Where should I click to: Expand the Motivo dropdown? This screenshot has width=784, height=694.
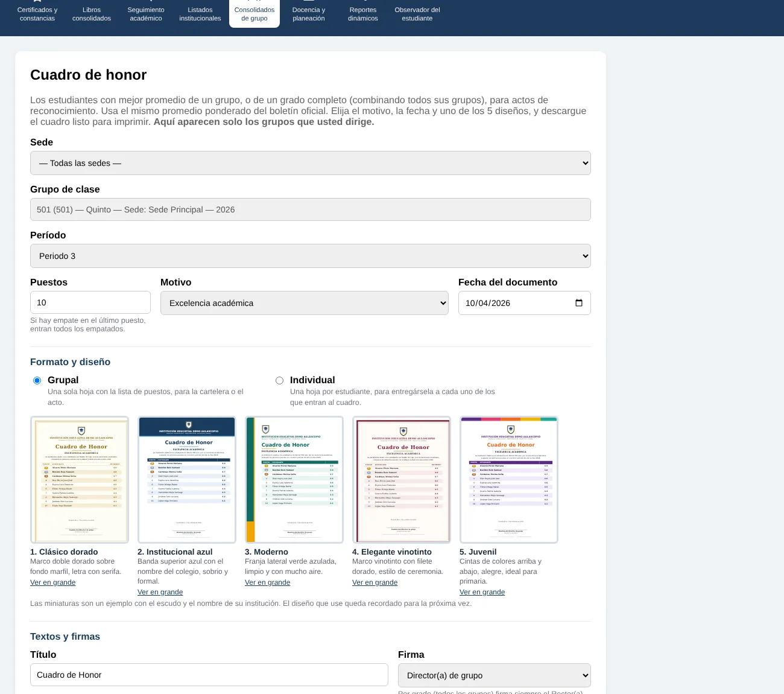point(305,303)
